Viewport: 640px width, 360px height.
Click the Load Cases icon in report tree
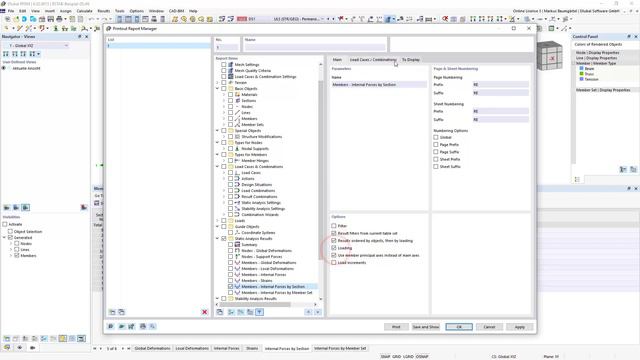(x=237, y=173)
